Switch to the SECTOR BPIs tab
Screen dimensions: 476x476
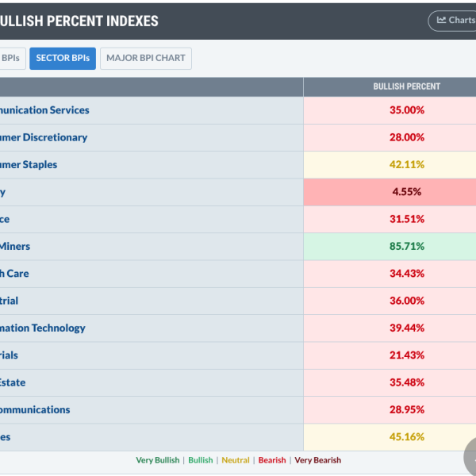63,58
